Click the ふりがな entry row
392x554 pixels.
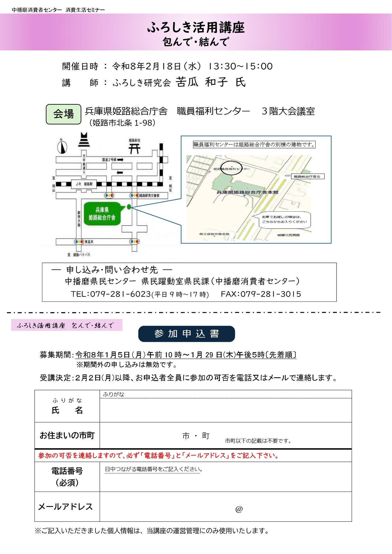tap(225, 394)
